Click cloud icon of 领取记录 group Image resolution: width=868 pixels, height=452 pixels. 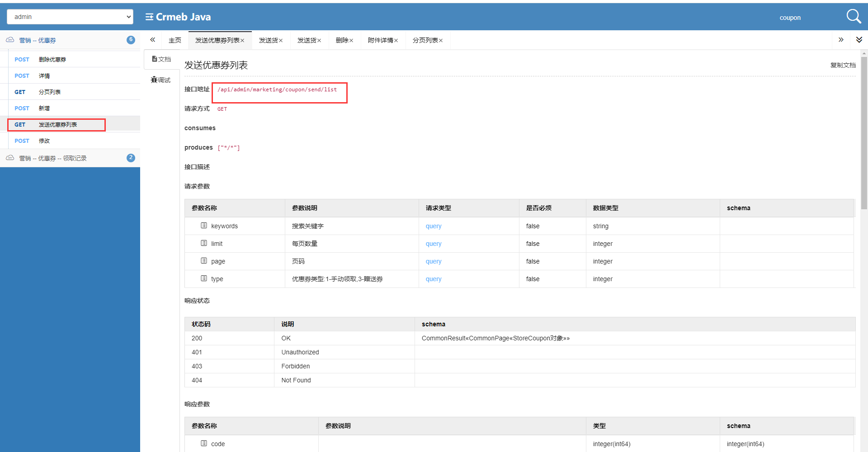click(10, 158)
